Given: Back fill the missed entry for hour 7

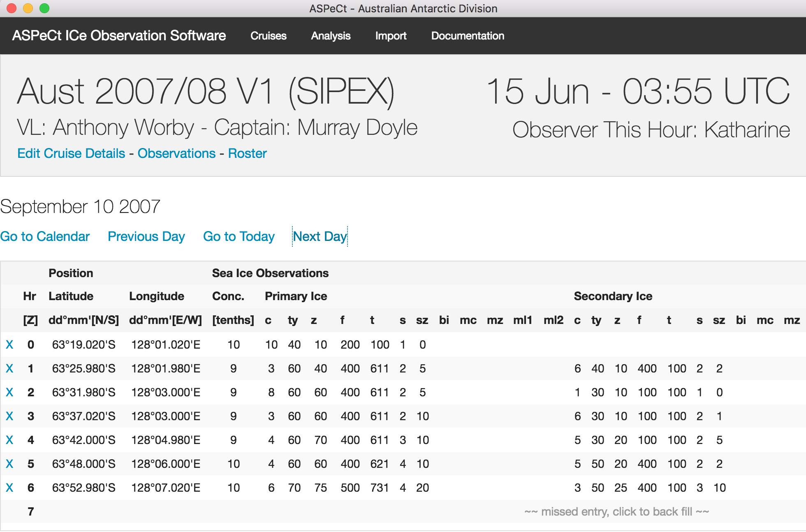Looking at the screenshot, I should (617, 511).
